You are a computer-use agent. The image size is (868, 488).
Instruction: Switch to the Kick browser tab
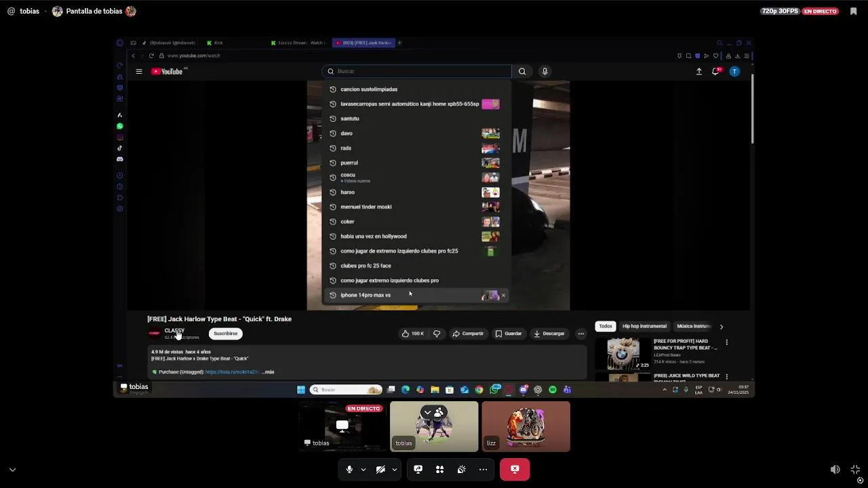[233, 43]
